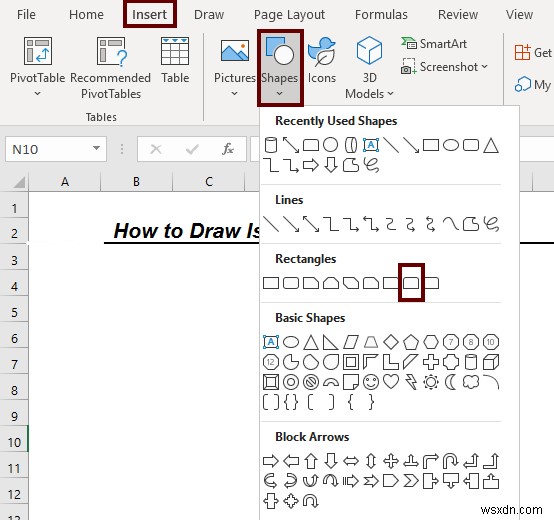
Task: Go to Page Layout tab
Action: [289, 15]
